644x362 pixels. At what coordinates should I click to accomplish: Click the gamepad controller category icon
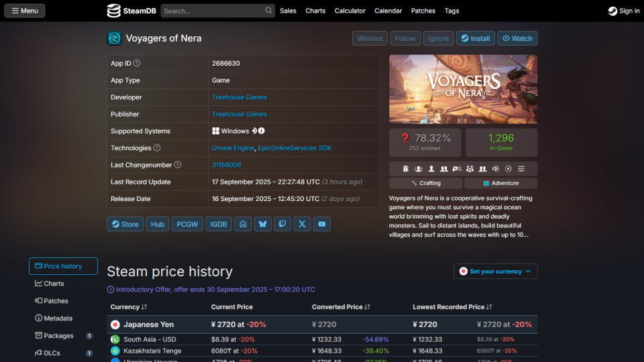tap(457, 169)
